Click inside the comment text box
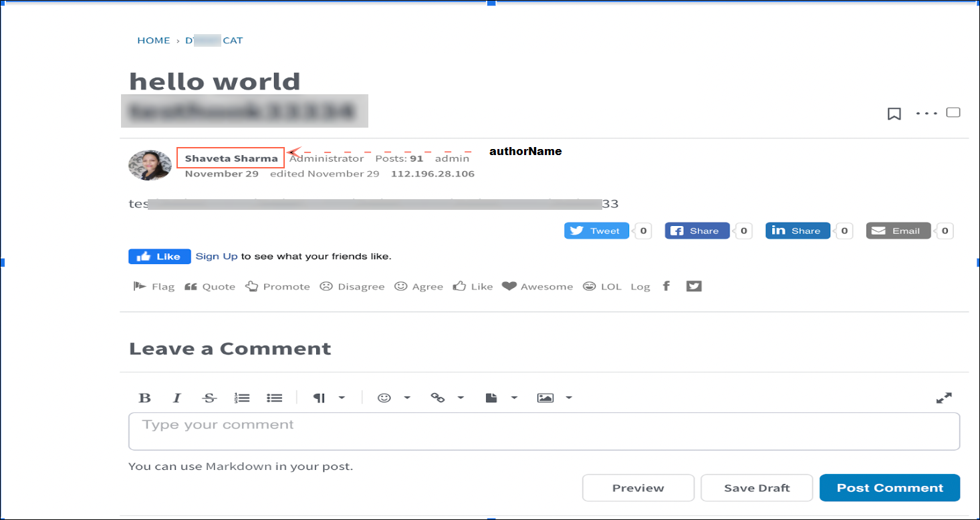 [x=543, y=431]
